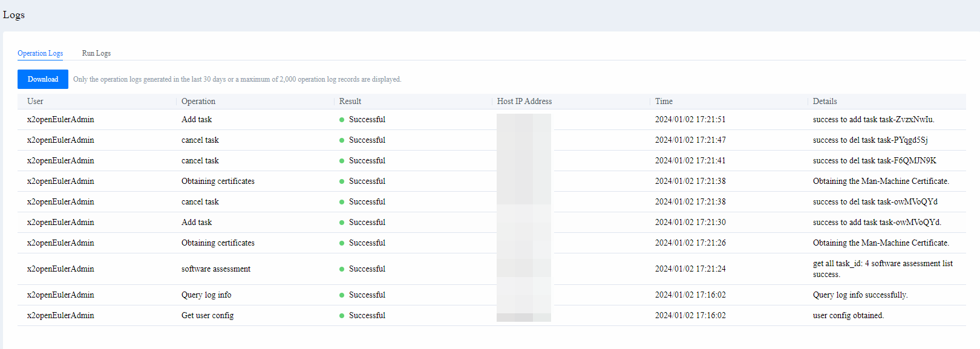Click the timestamp 2024/01/02 17:21:51

pos(690,120)
